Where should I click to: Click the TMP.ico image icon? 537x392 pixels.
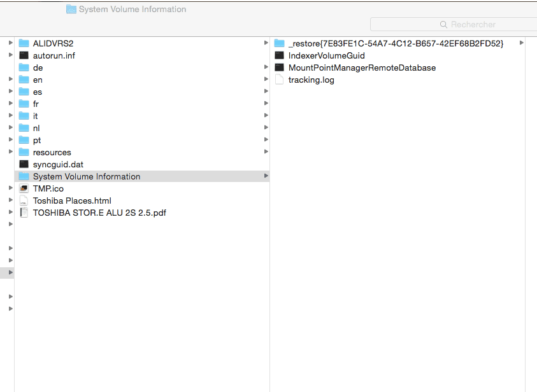(x=24, y=188)
